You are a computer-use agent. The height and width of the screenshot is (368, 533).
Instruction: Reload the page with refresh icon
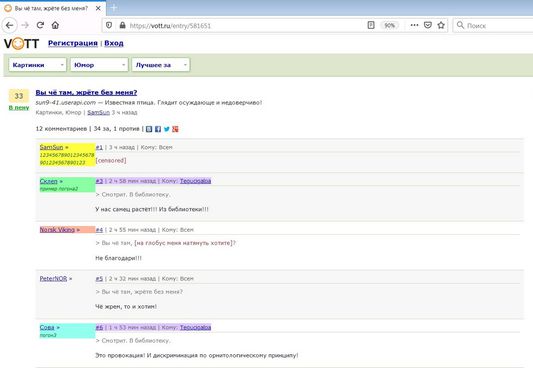coord(40,25)
